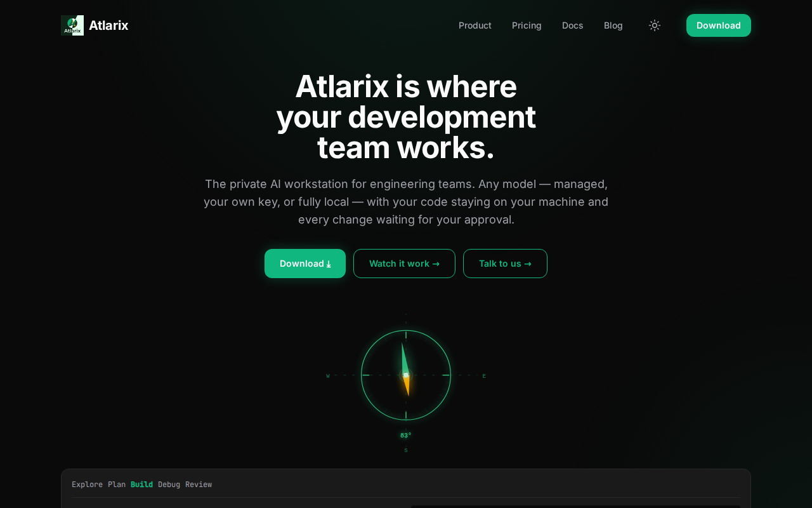812x508 pixels.
Task: Click the 83° compass heading readout
Action: tap(406, 436)
